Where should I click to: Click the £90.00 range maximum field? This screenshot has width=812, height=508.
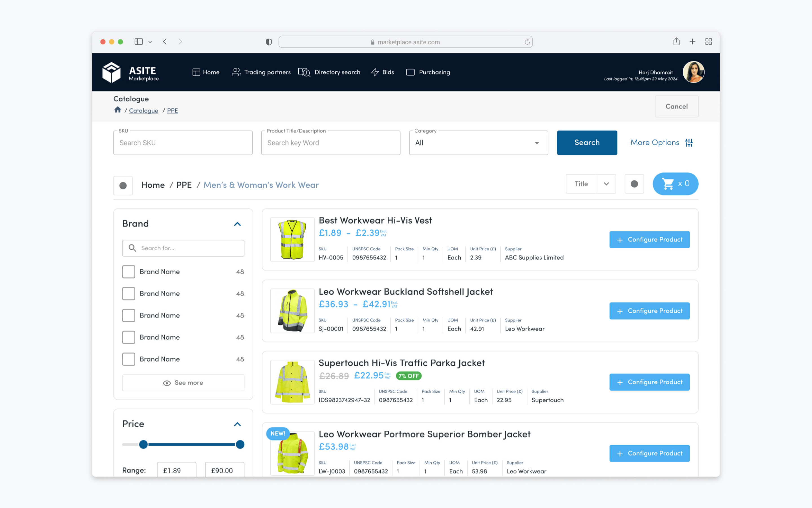click(x=224, y=470)
